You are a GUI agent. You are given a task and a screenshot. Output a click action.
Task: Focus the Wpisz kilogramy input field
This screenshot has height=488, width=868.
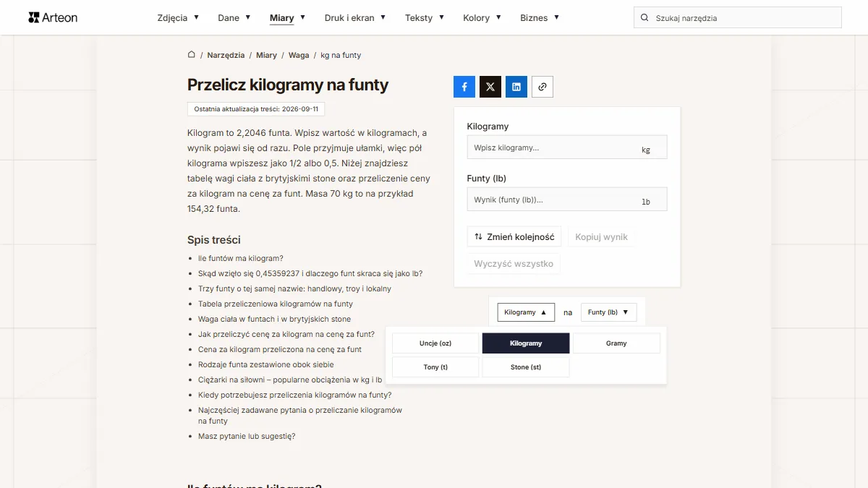tap(567, 147)
